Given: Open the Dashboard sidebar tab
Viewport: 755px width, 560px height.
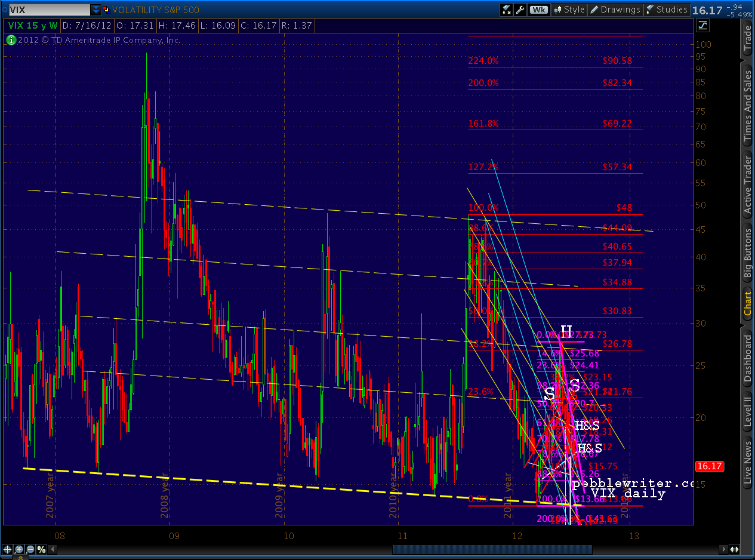Looking at the screenshot, I should (748, 359).
